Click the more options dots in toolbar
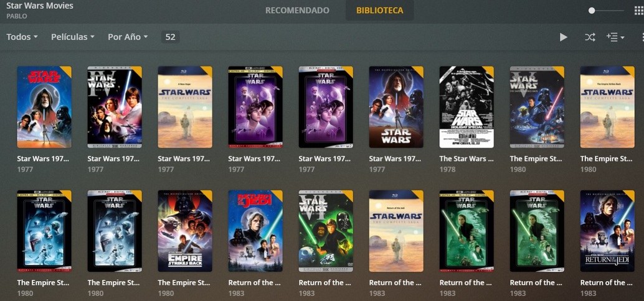Screen dimensions: 644x301 (642, 37)
